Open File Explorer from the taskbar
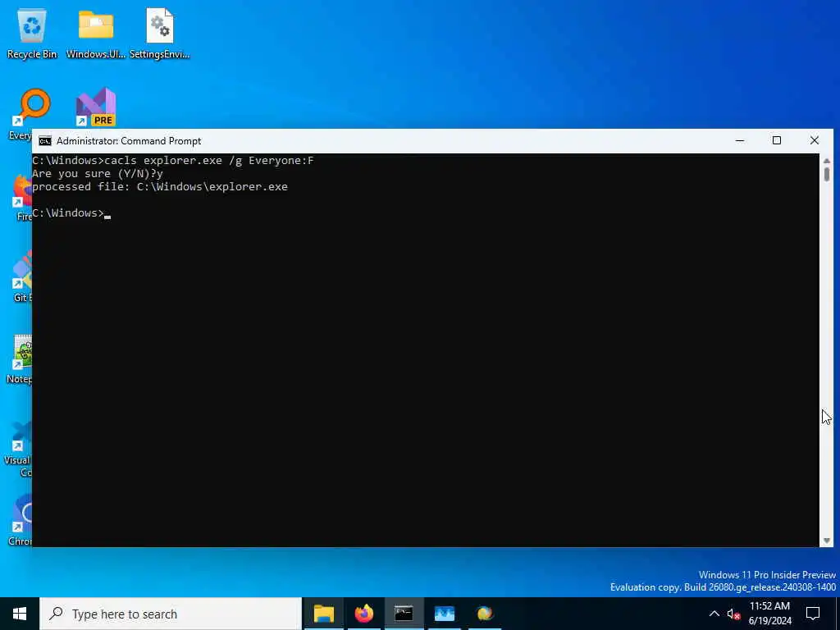This screenshot has height=630, width=840. click(x=323, y=614)
